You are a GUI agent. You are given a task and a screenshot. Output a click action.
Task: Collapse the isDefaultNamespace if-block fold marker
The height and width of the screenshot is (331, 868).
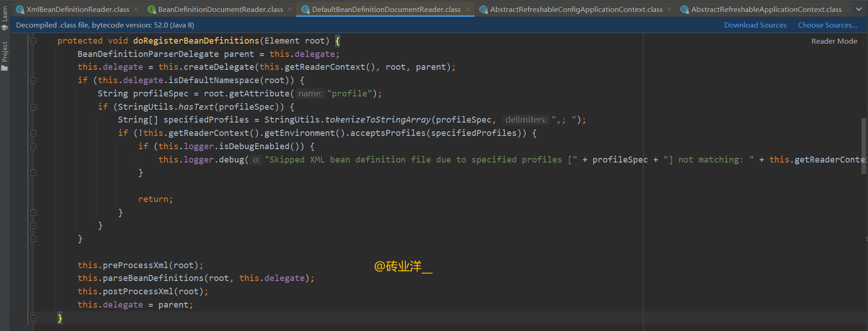(34, 81)
